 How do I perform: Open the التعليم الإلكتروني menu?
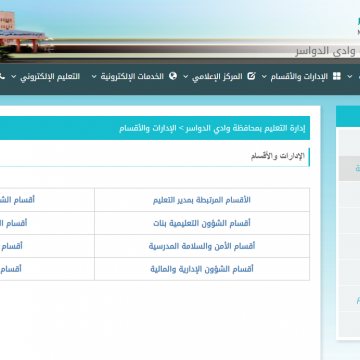(50, 76)
